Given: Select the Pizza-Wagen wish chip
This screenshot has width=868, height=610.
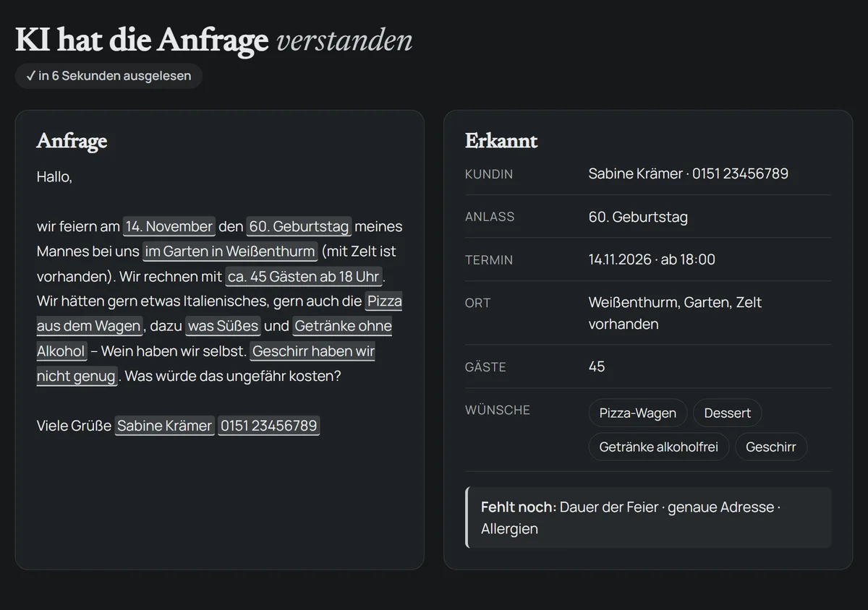Looking at the screenshot, I should coord(638,413).
